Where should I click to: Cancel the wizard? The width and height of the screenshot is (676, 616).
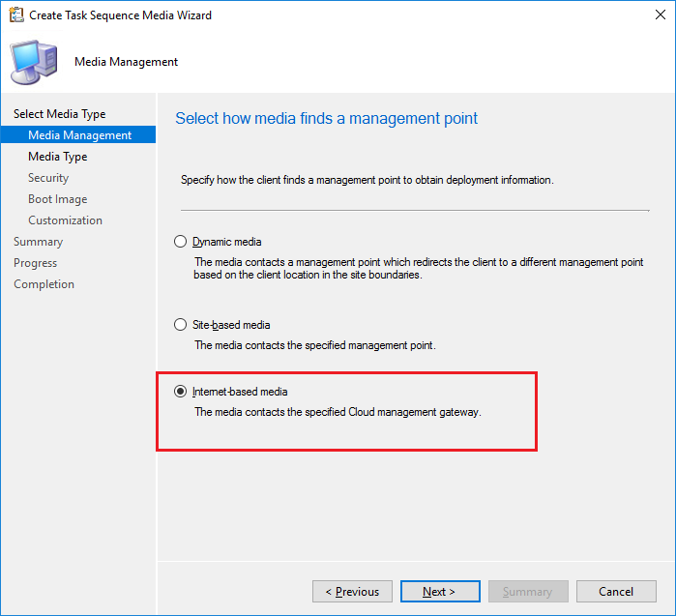pos(616,592)
